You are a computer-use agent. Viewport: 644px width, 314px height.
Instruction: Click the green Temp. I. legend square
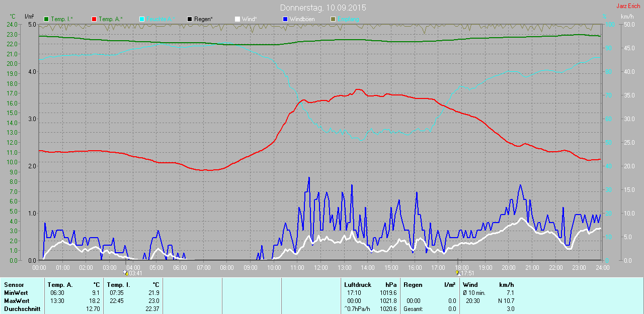pos(47,19)
